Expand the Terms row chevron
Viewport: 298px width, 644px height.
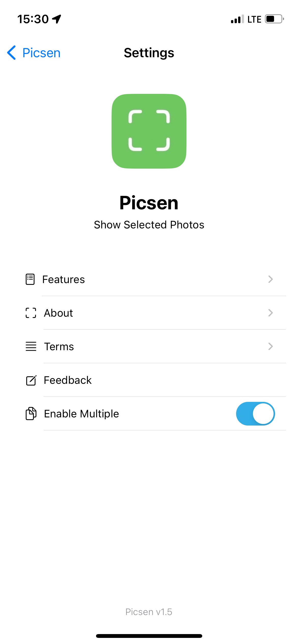tap(270, 346)
